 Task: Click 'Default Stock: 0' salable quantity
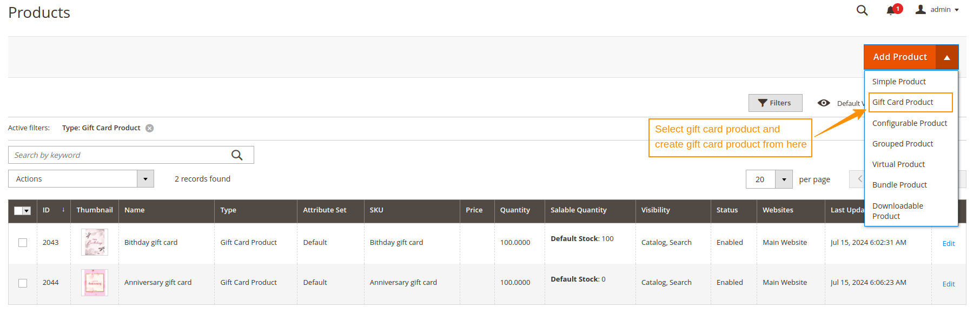tap(578, 279)
